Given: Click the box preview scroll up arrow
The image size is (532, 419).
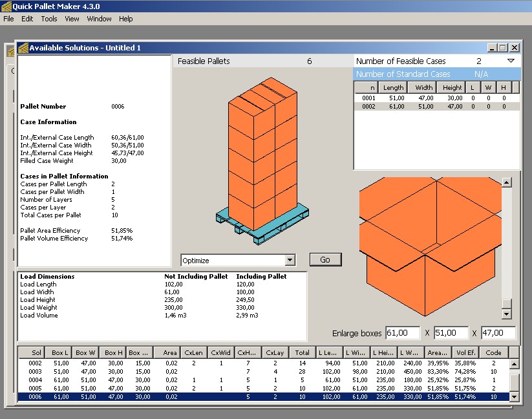Looking at the screenshot, I should 507,182.
